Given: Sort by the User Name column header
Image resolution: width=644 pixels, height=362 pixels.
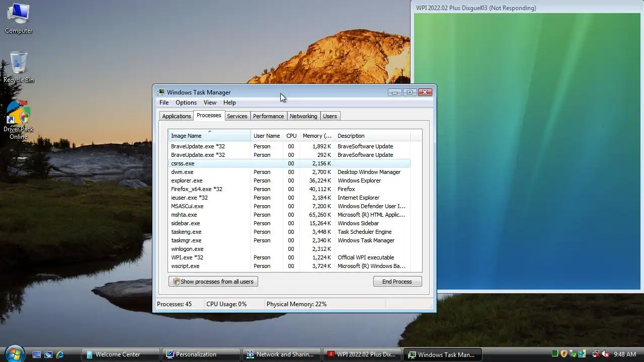Looking at the screenshot, I should [267, 136].
